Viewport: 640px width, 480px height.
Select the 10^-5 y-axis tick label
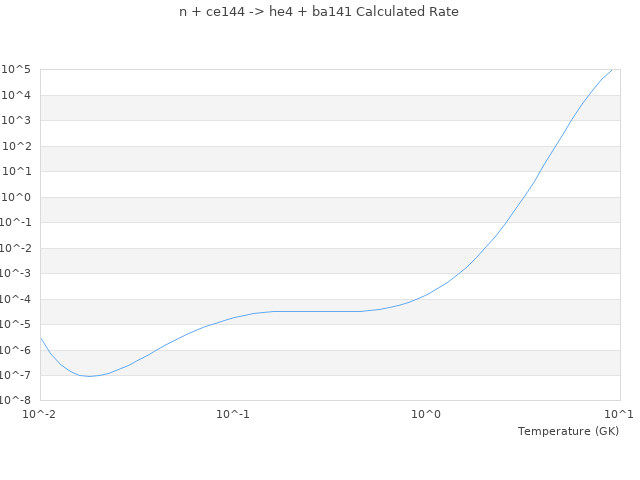pyautogui.click(x=15, y=325)
